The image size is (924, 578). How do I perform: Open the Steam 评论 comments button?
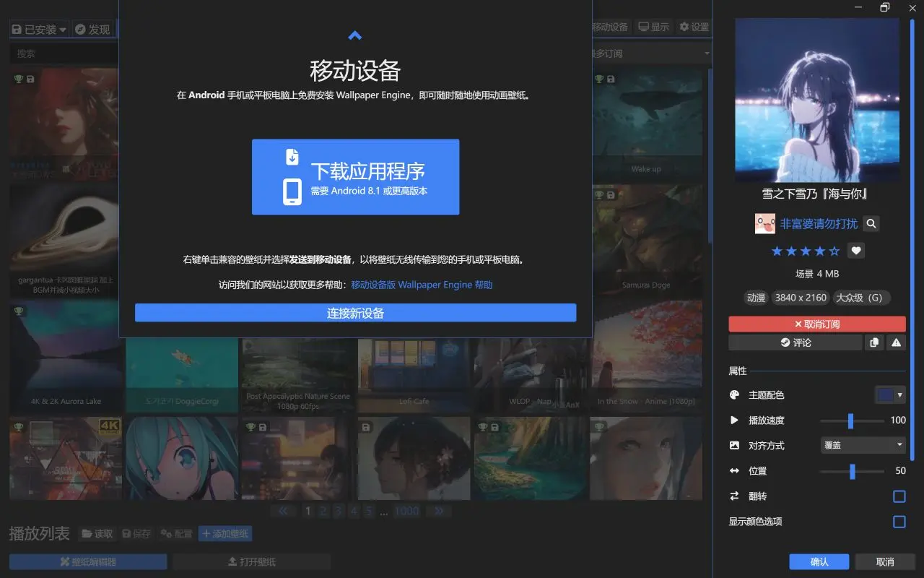pos(796,342)
